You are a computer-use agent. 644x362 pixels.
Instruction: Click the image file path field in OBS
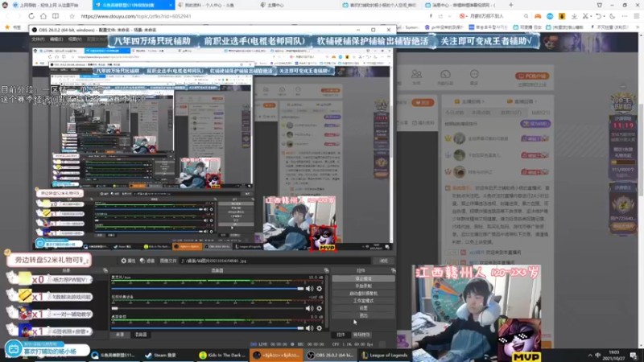[x=275, y=261]
